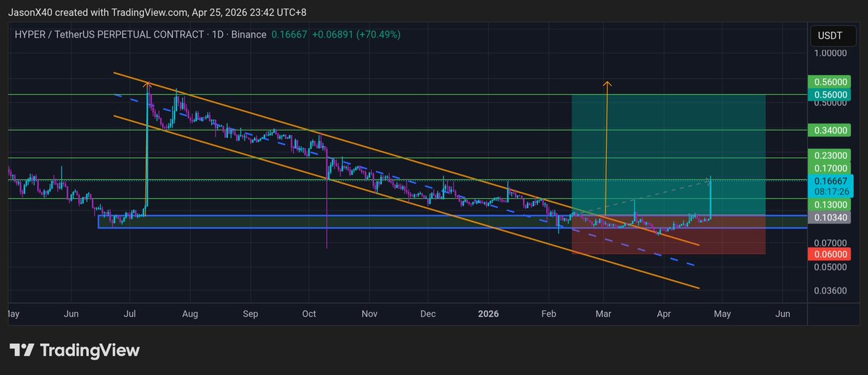Click the Mar label on time axis

click(604, 314)
